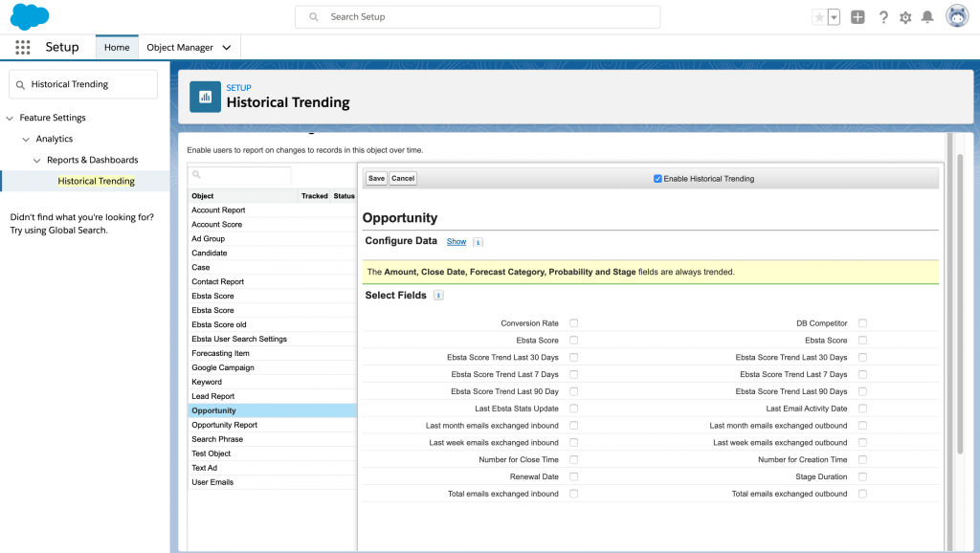The image size is (980, 553).
Task: Enable the DB Competitor field checkbox
Action: [862, 323]
